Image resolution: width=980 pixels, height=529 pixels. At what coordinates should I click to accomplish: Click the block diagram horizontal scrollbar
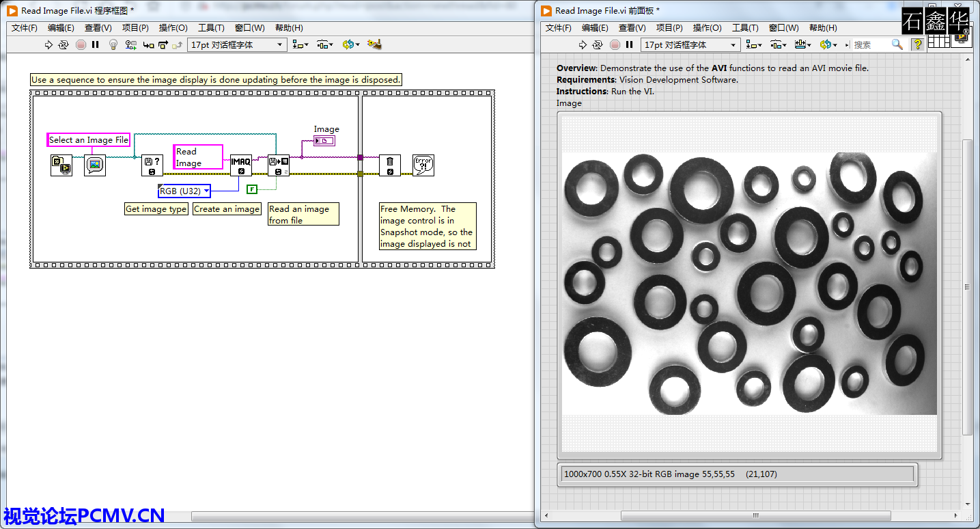362,516
